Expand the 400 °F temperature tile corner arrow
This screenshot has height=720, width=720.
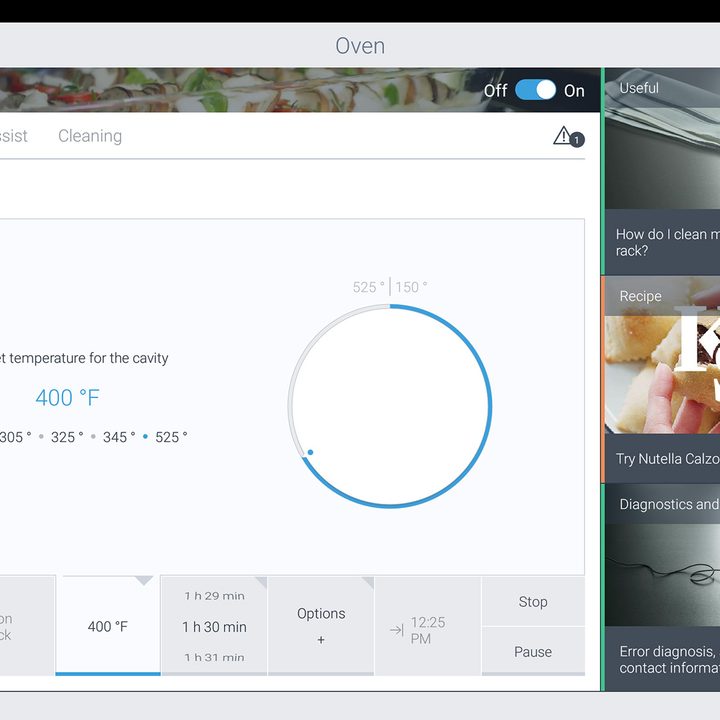coord(144,581)
